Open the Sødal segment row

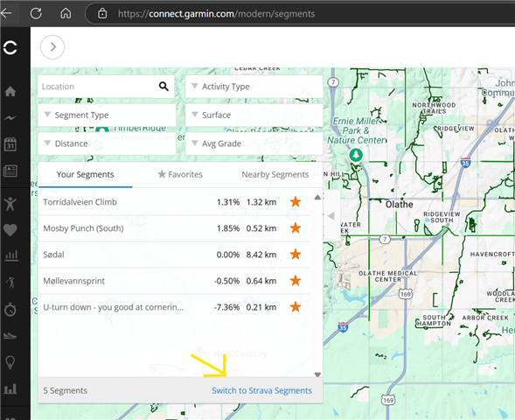click(174, 255)
